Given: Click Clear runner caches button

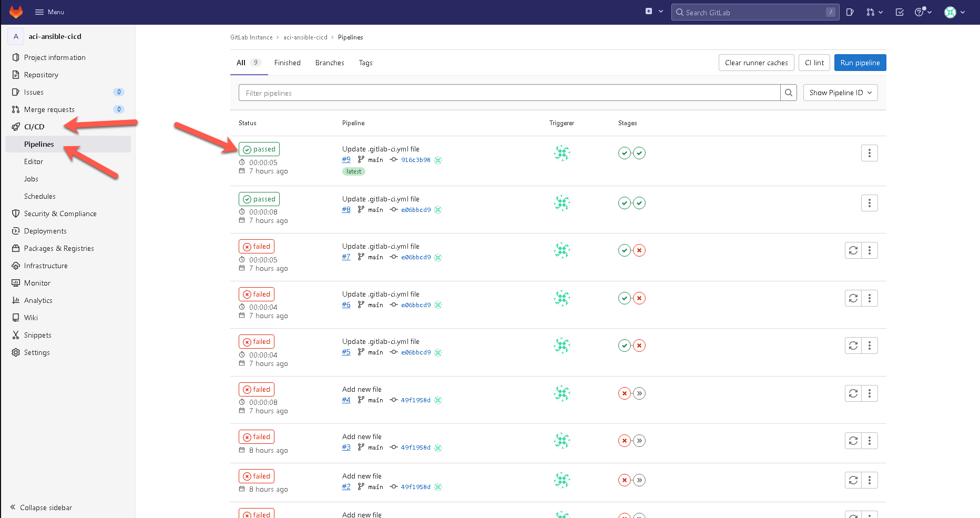Looking at the screenshot, I should 756,63.
